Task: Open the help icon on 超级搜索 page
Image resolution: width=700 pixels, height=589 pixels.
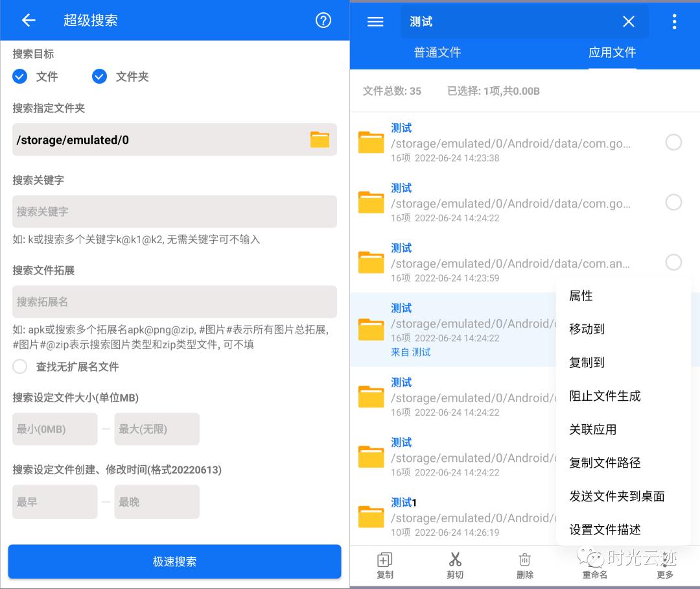Action: click(x=323, y=20)
